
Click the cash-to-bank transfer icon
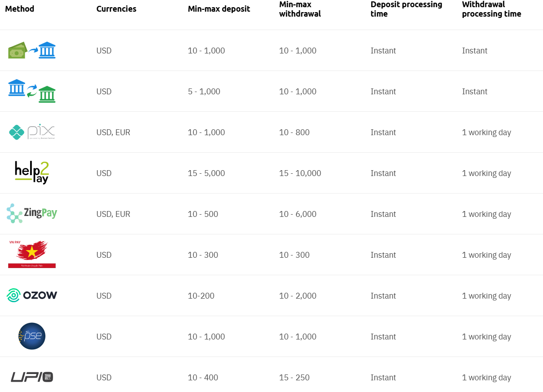pos(31,50)
